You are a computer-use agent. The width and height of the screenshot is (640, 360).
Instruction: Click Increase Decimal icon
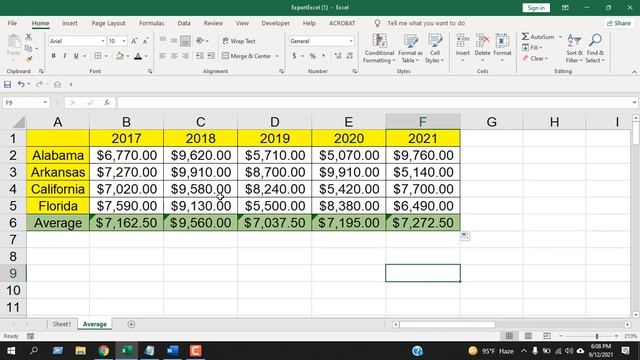[x=338, y=56]
